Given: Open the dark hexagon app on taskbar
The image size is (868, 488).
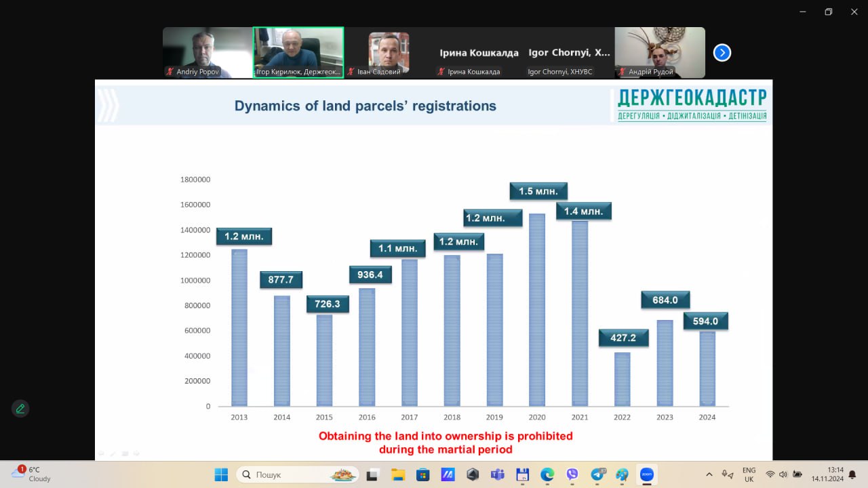Looking at the screenshot, I should point(473,474).
